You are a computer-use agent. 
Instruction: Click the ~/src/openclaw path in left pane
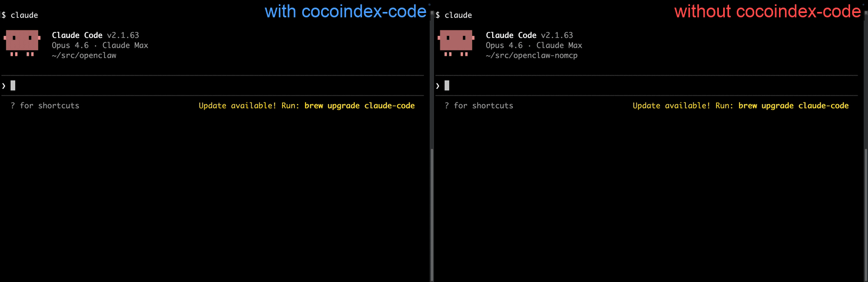click(84, 55)
